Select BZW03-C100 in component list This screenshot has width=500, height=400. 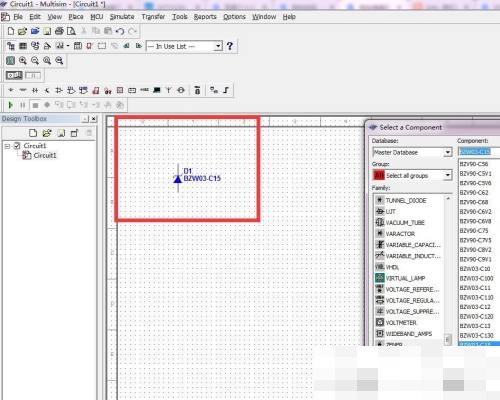pos(476,278)
